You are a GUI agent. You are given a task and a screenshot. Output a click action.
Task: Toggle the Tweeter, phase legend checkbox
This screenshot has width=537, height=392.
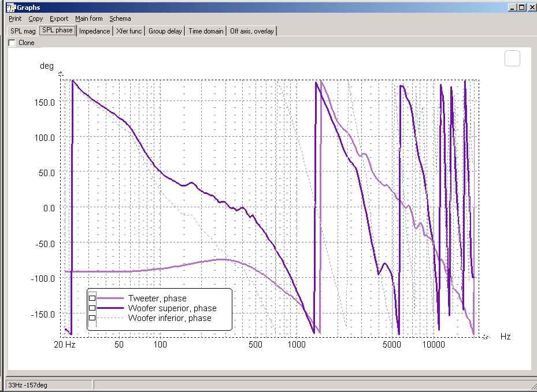92,298
